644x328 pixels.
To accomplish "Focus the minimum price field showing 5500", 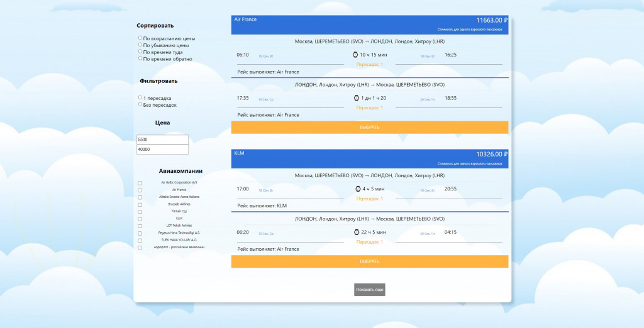I will click(163, 139).
